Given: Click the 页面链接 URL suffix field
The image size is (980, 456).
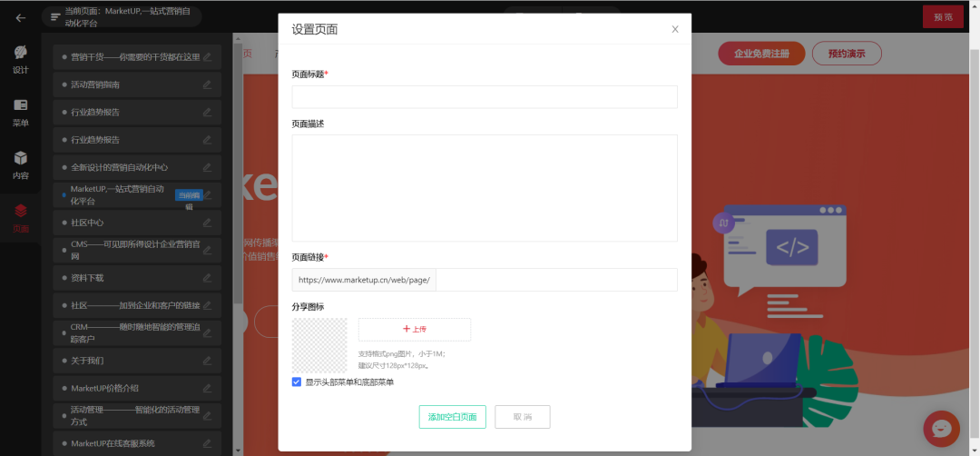Looking at the screenshot, I should (x=556, y=280).
